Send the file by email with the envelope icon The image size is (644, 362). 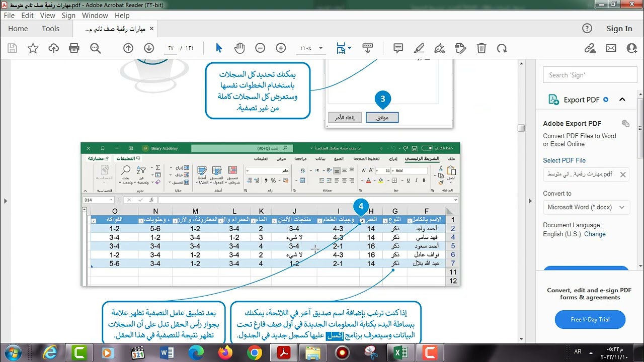611,48
